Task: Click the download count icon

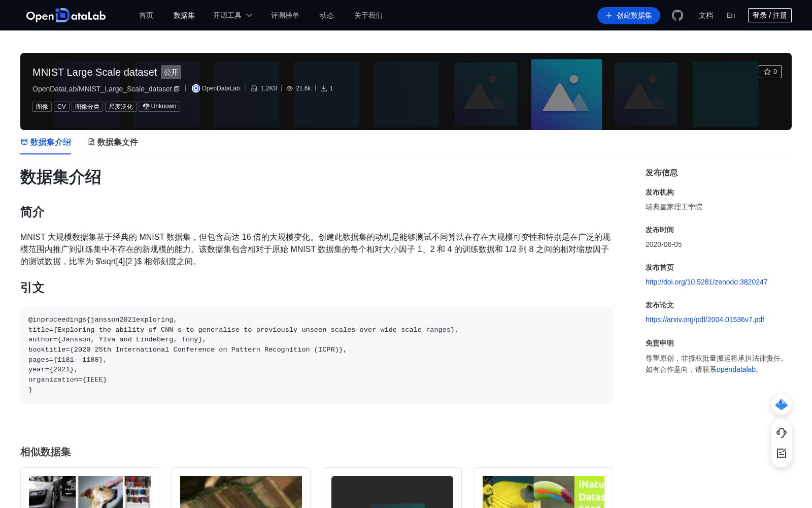Action: tap(324, 88)
